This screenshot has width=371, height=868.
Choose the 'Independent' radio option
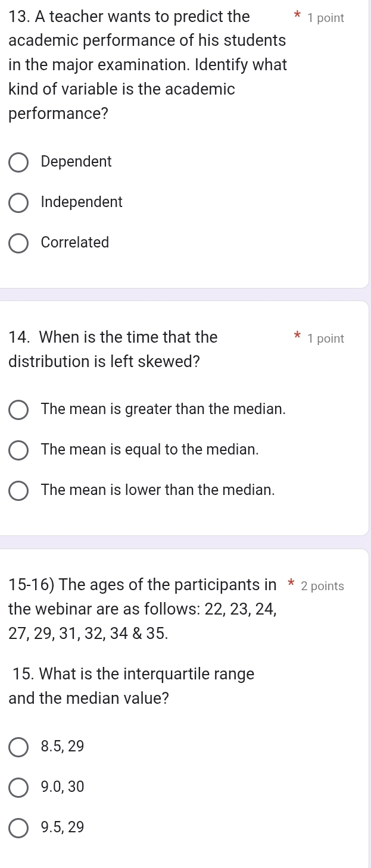pos(18,202)
